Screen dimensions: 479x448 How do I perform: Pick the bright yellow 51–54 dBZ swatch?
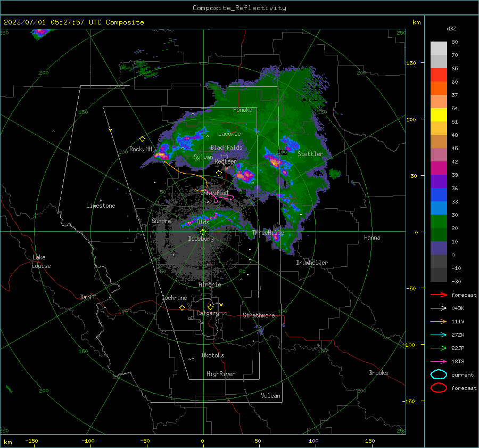point(439,115)
